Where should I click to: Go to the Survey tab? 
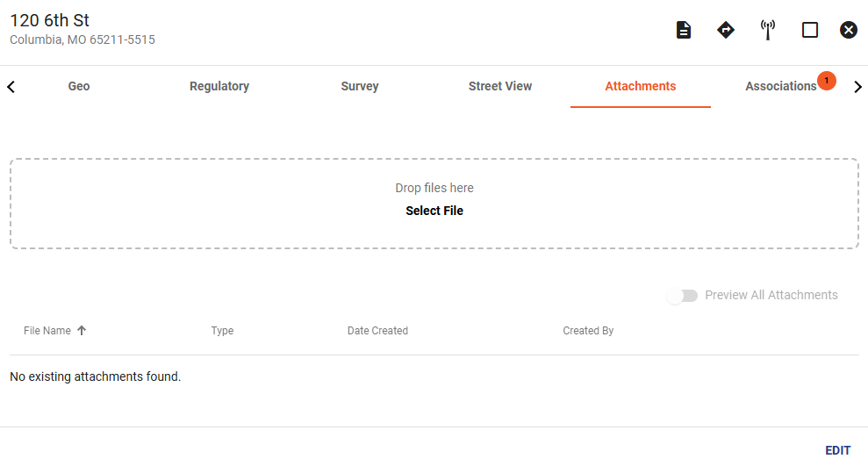tap(360, 86)
